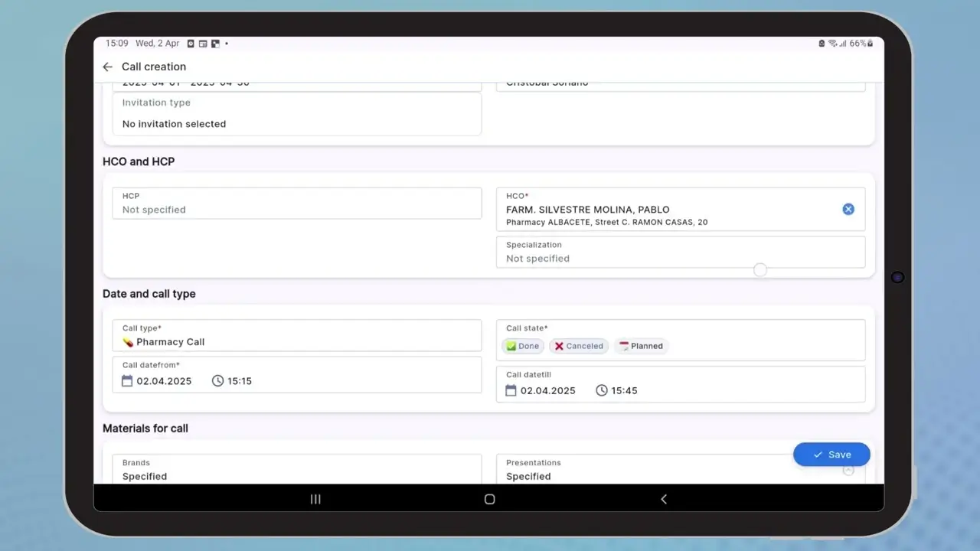The image size is (980, 551).
Task: Tap the pill icon in Call type field
Action: tap(128, 342)
